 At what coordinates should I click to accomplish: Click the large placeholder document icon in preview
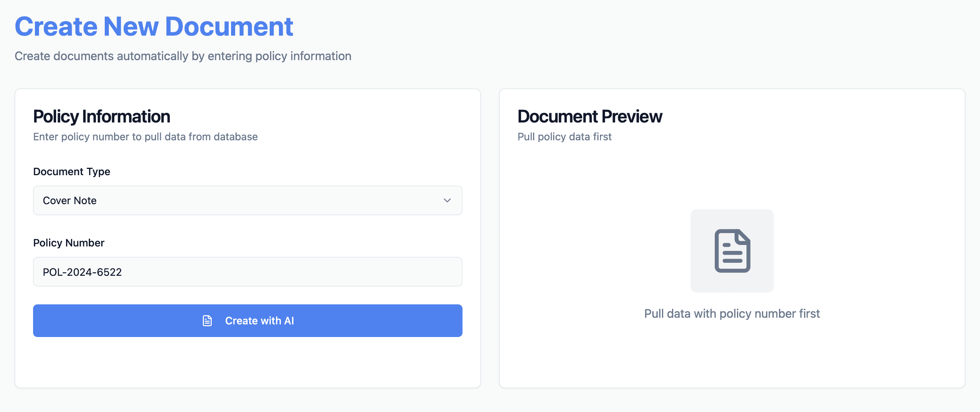(x=732, y=251)
